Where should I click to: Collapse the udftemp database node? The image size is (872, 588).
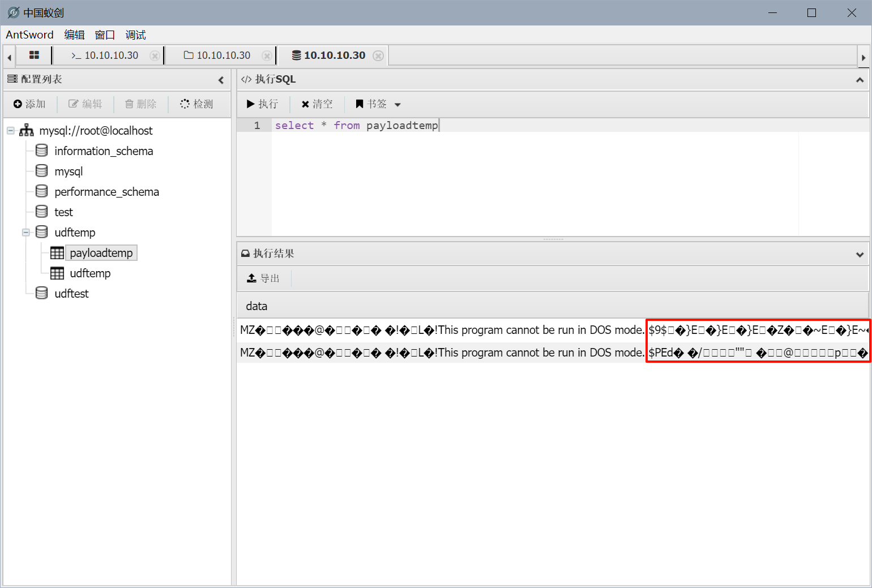[26, 233]
